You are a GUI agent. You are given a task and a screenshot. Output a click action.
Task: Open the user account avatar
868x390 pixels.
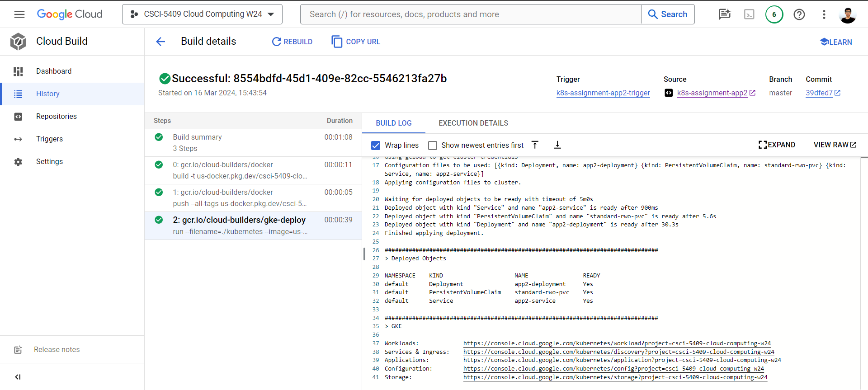click(x=848, y=14)
